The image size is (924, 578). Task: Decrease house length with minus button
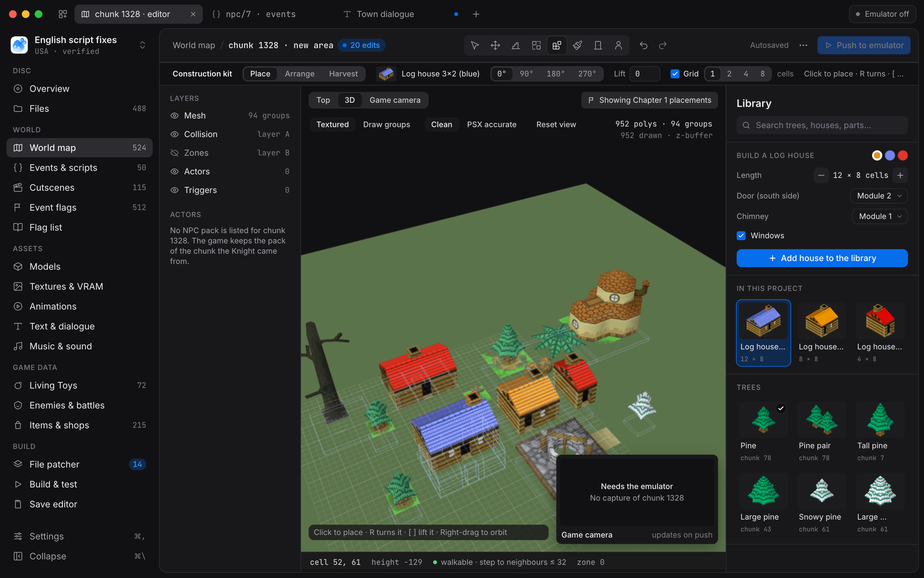click(x=821, y=175)
